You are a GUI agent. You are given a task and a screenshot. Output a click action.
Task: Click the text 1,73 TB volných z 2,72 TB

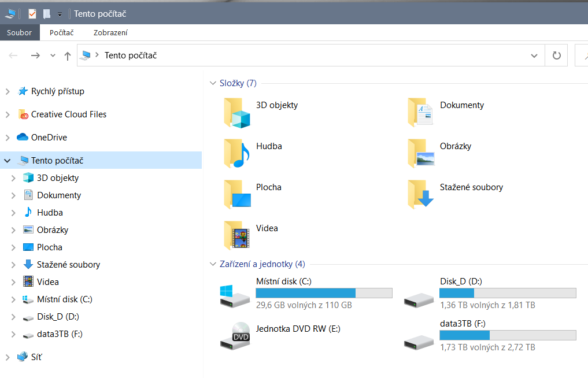click(x=487, y=347)
